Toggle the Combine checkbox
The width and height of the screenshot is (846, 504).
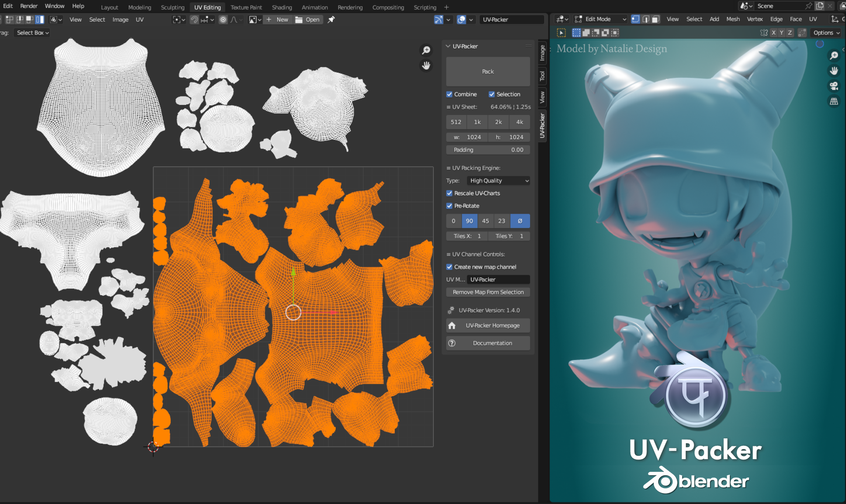[x=449, y=94]
